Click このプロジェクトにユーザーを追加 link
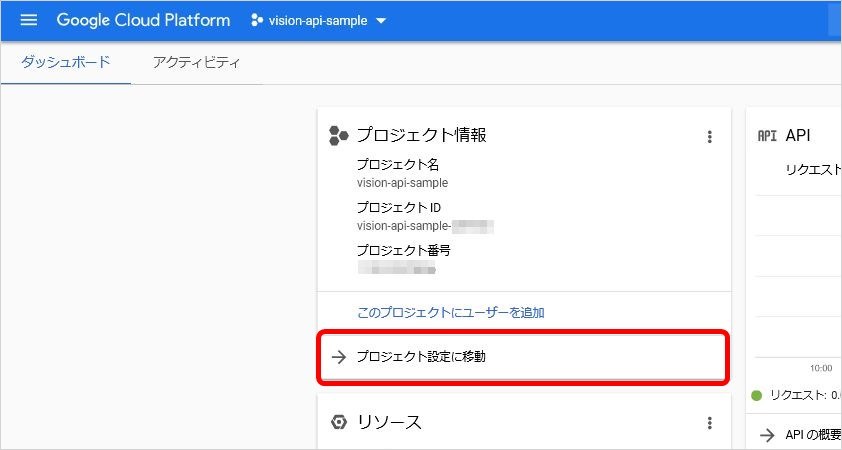 pyautogui.click(x=451, y=313)
